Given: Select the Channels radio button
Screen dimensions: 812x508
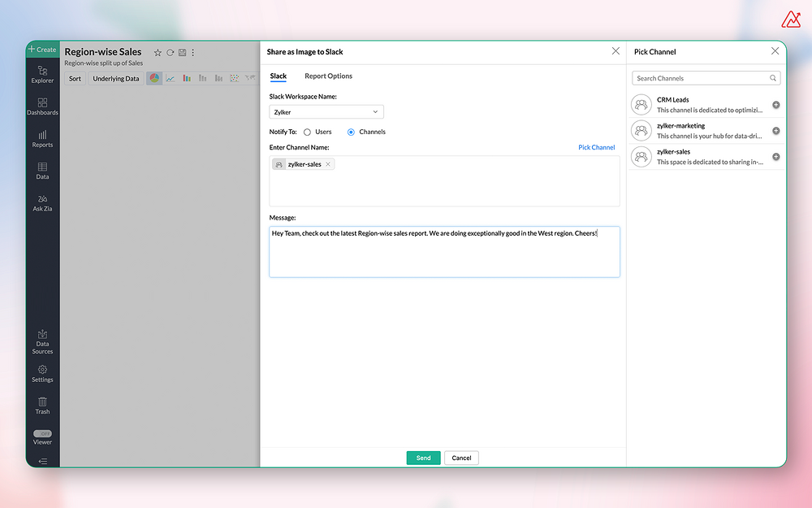Looking at the screenshot, I should click(351, 132).
